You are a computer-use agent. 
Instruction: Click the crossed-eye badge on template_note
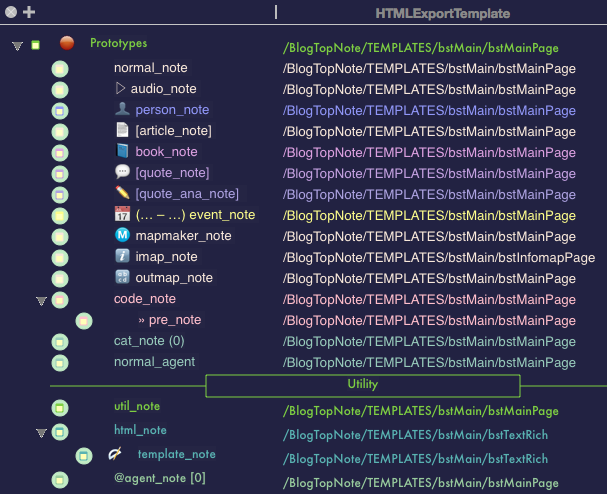tap(115, 453)
